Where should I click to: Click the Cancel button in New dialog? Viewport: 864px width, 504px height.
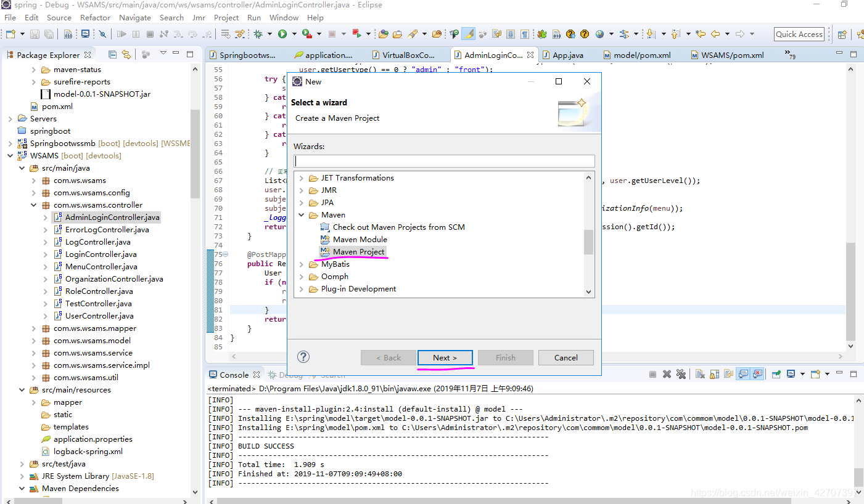pyautogui.click(x=566, y=357)
